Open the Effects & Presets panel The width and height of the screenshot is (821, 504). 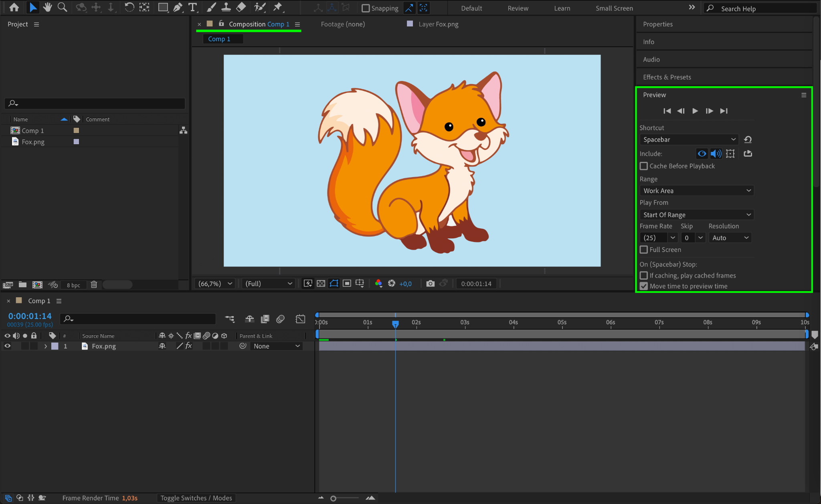tap(667, 77)
